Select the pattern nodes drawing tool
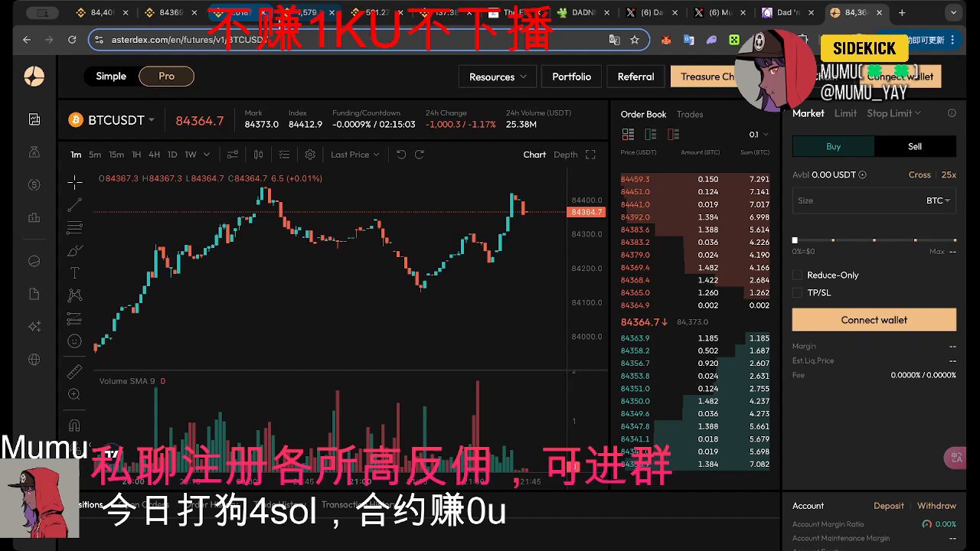The width and height of the screenshot is (980, 551). (x=74, y=295)
